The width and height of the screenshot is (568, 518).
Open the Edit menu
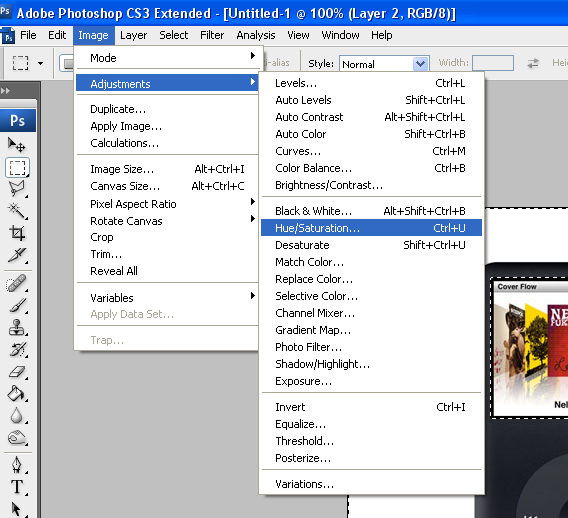[x=57, y=35]
